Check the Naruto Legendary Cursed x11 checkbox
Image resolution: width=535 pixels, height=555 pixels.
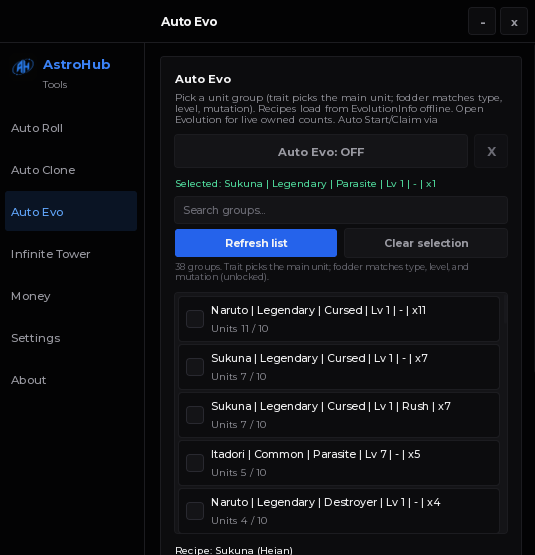(x=195, y=319)
